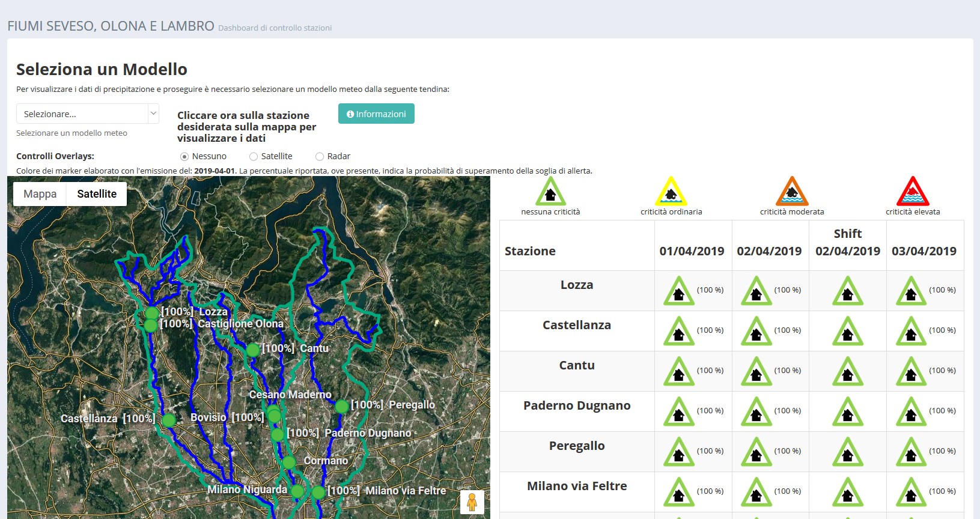Click the Cesano Maderno label on map
The image size is (980, 519).
290,395
